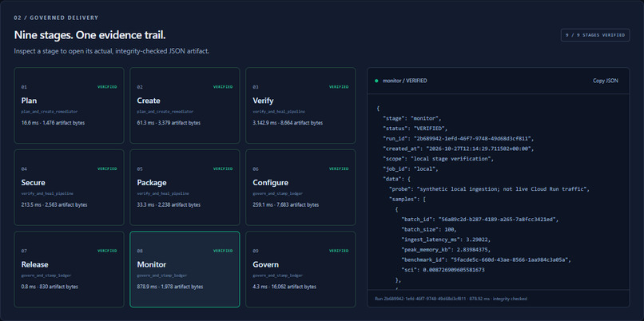The height and width of the screenshot is (321, 644).
Task: Select the Package stage card
Action: click(x=185, y=187)
